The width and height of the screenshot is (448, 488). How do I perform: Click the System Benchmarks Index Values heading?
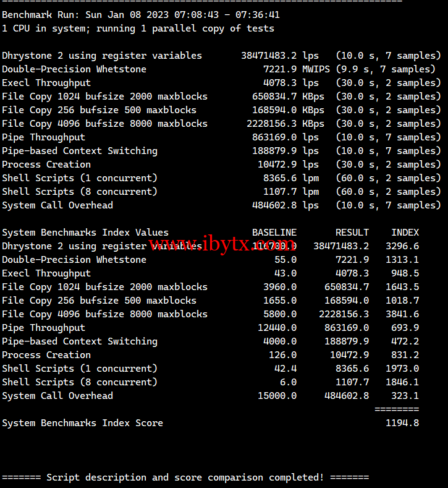coord(85,233)
